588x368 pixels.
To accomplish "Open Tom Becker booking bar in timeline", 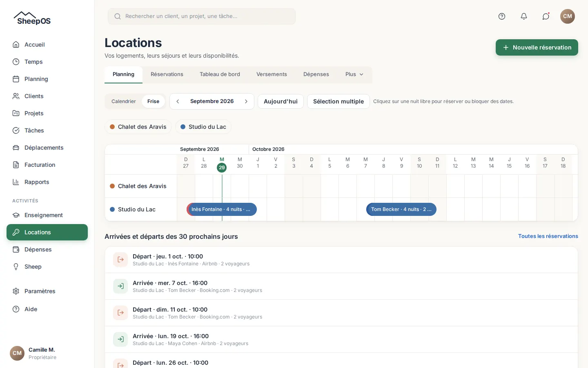I will (x=401, y=209).
